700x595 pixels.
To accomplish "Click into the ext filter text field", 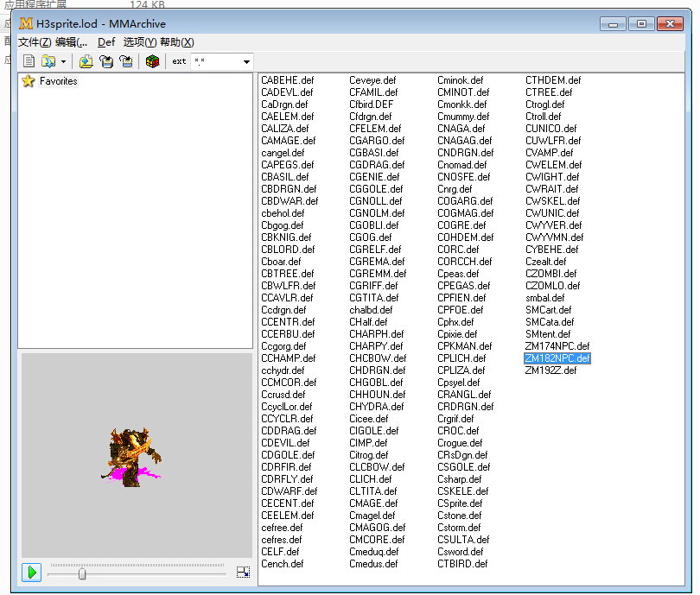I will click(216, 61).
